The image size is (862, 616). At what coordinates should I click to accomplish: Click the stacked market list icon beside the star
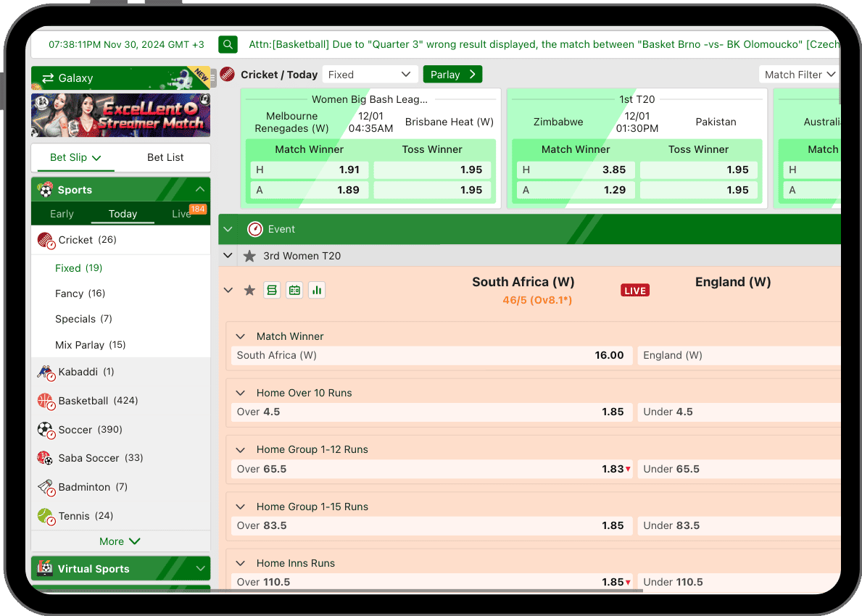pyautogui.click(x=272, y=290)
